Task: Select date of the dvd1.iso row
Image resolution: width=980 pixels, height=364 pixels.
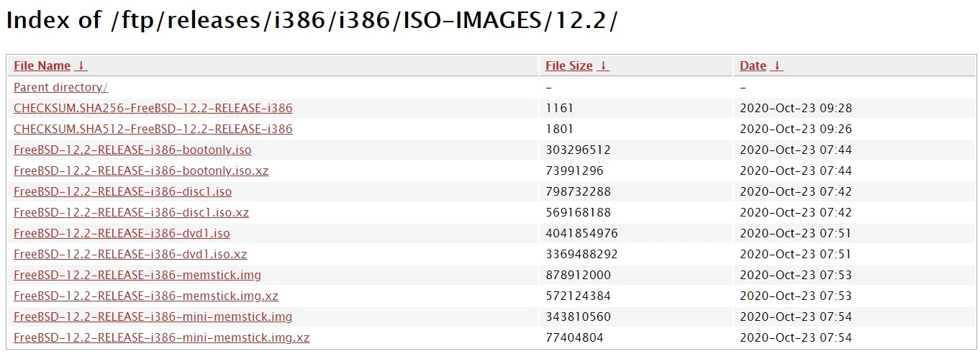Action: [x=796, y=233]
